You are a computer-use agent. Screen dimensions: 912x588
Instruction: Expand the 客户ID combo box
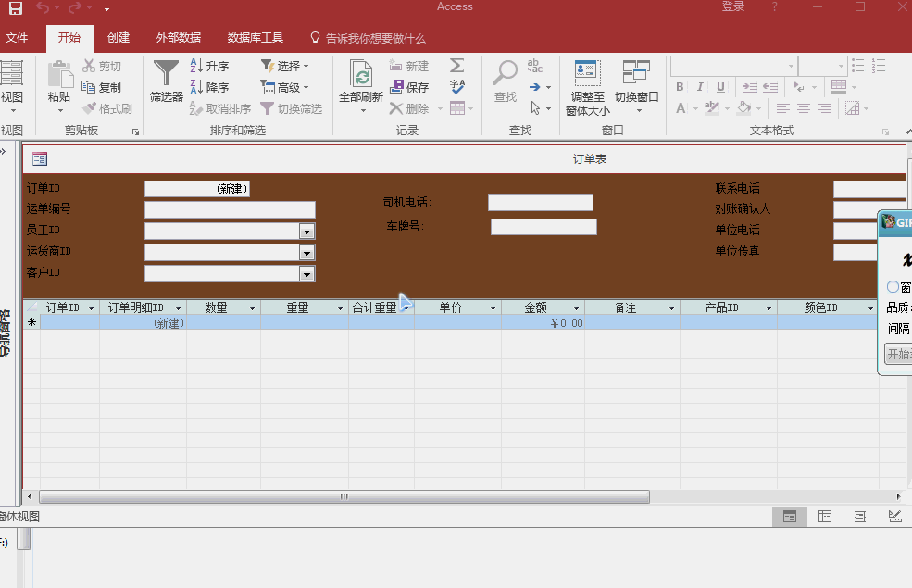[307, 274]
